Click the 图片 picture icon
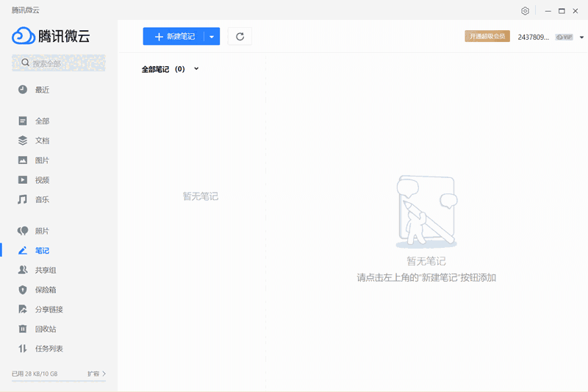Screen dimensions: 588x392 pos(23,160)
